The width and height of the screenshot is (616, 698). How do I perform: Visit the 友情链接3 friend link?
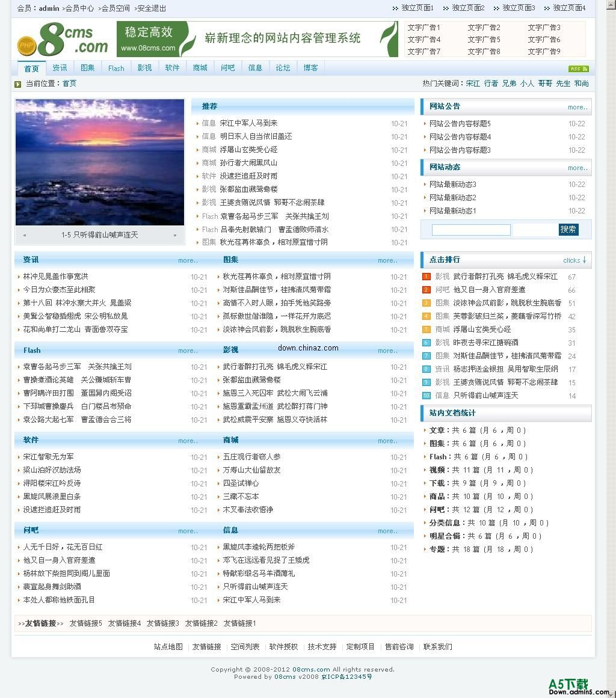[162, 623]
